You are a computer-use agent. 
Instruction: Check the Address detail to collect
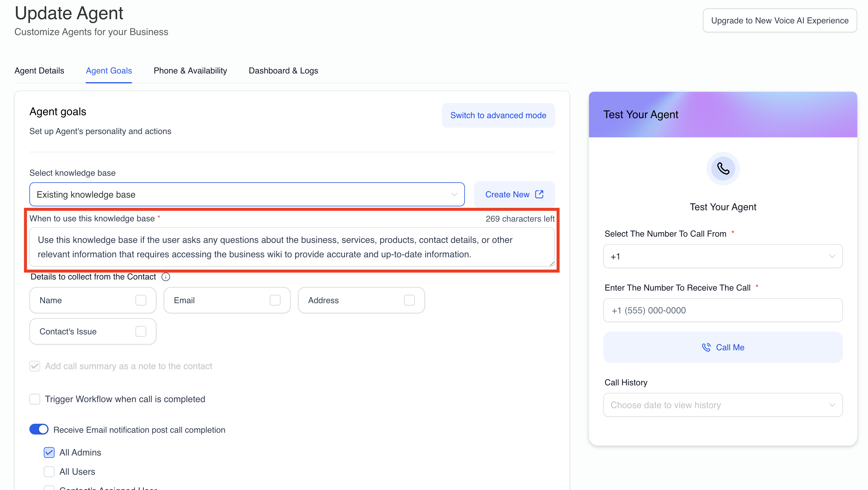click(x=409, y=300)
